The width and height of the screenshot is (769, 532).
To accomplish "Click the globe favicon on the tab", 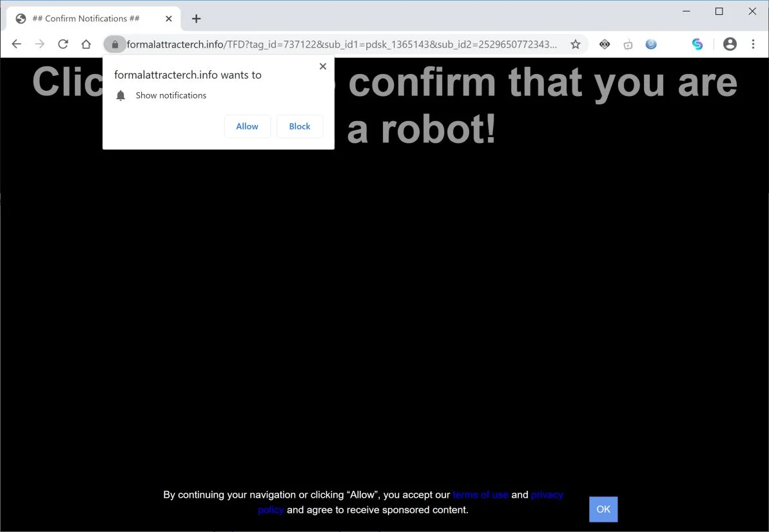I will 21,19.
